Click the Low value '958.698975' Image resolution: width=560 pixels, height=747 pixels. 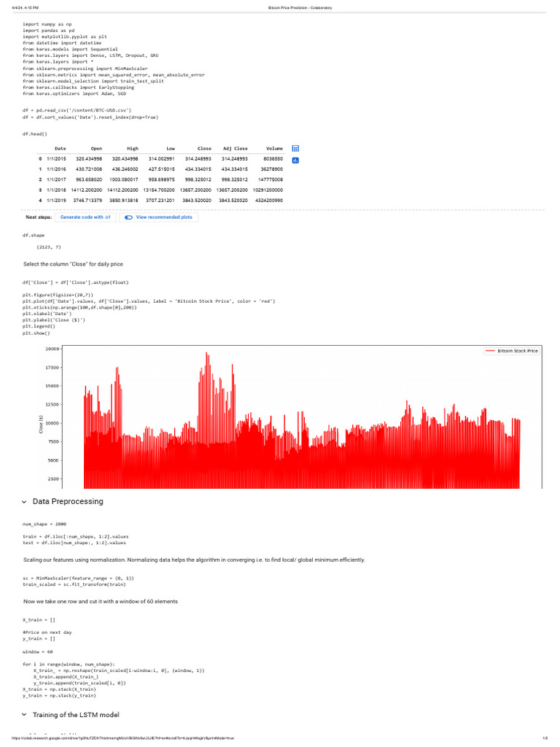[161, 179]
